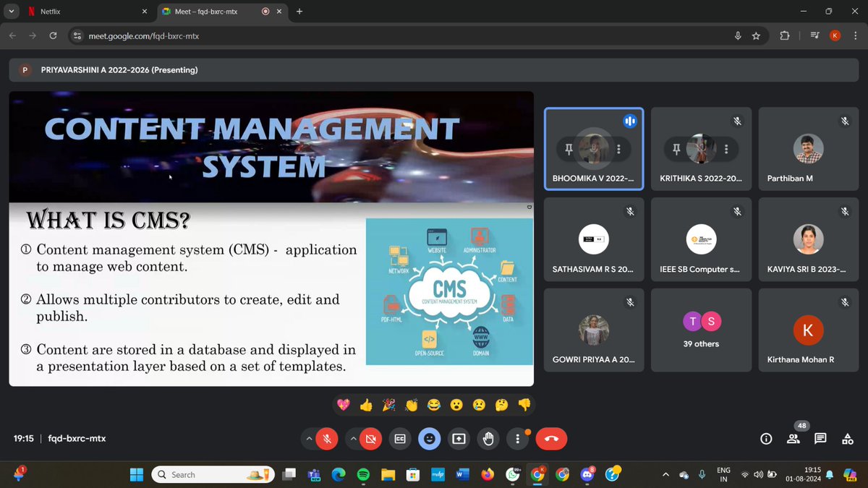Toggle closed captions in Meet
868x488 pixels.
400,438
